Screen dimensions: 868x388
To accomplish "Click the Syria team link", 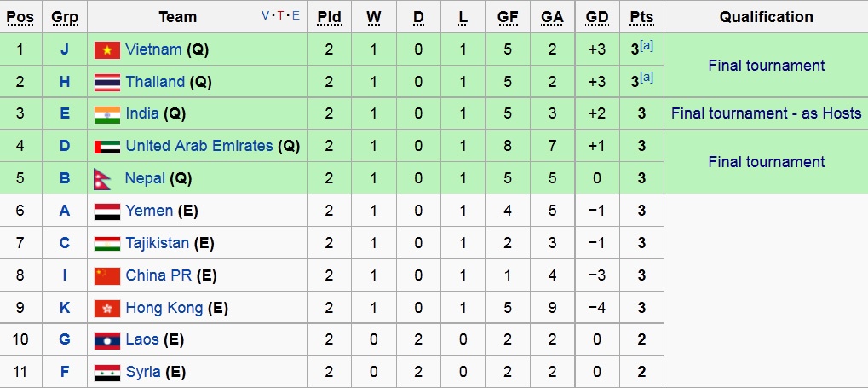I will (x=143, y=372).
